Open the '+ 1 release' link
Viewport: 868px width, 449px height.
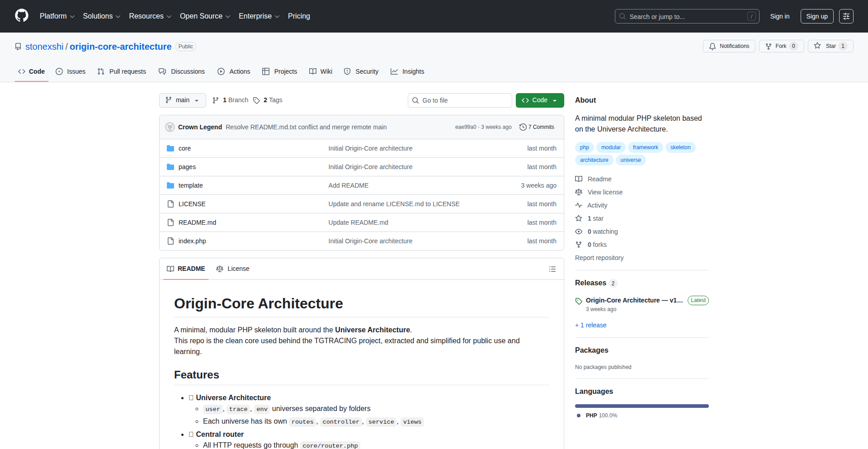tap(590, 325)
